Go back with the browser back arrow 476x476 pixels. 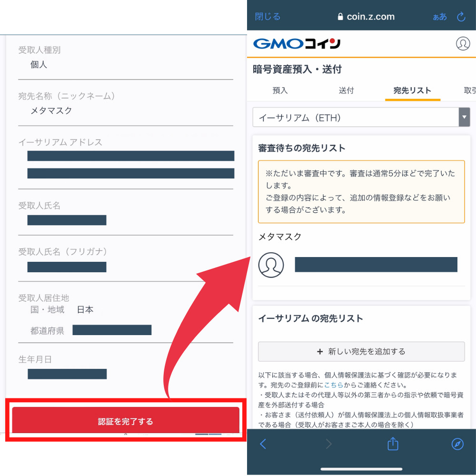click(263, 444)
